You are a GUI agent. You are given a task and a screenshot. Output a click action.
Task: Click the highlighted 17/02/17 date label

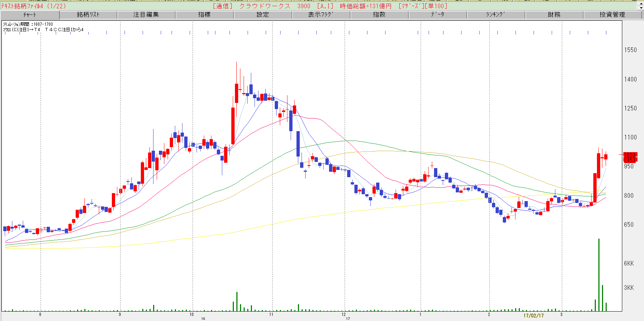click(x=534, y=316)
